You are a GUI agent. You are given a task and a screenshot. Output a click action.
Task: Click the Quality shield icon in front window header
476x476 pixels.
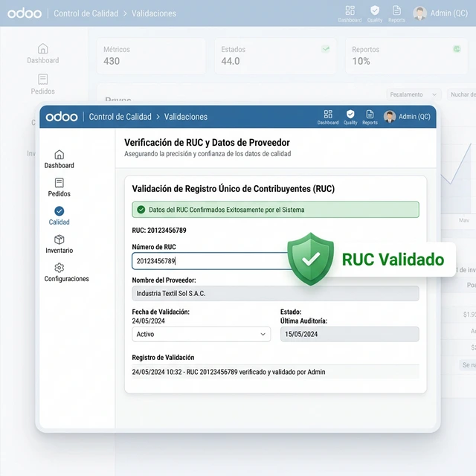coord(350,116)
